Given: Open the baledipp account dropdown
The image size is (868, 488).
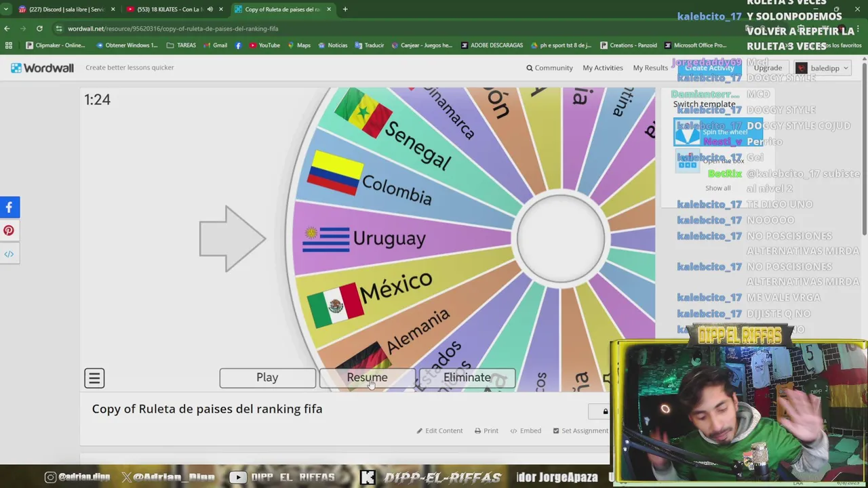Looking at the screenshot, I should click(x=822, y=68).
